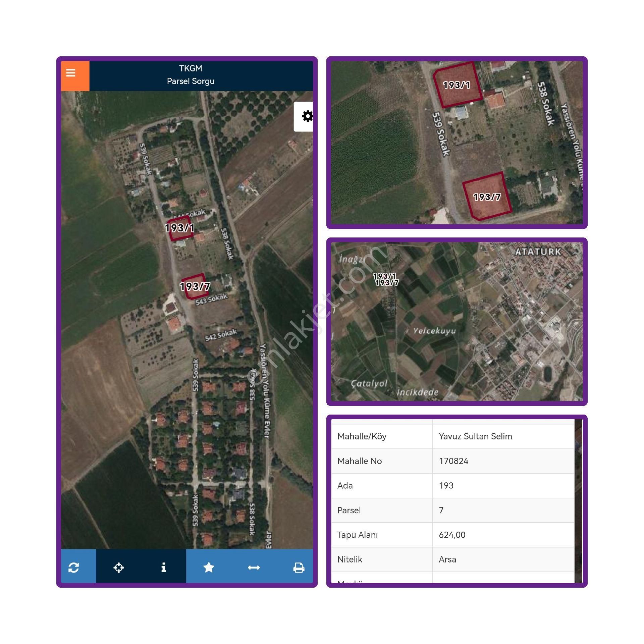Activate the crosshair locate icon

point(118,568)
